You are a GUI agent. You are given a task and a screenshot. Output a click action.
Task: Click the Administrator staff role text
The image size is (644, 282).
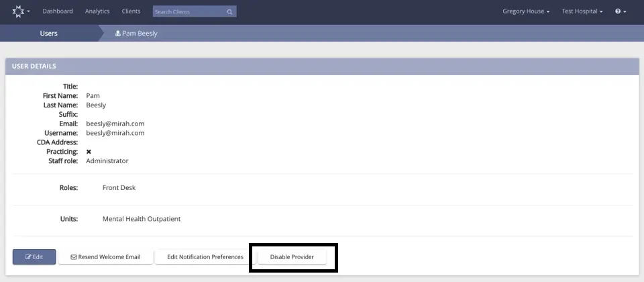coord(107,160)
